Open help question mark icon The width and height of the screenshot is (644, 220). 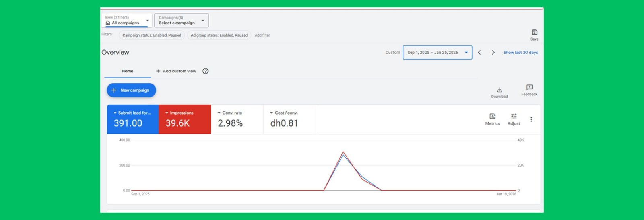206,71
